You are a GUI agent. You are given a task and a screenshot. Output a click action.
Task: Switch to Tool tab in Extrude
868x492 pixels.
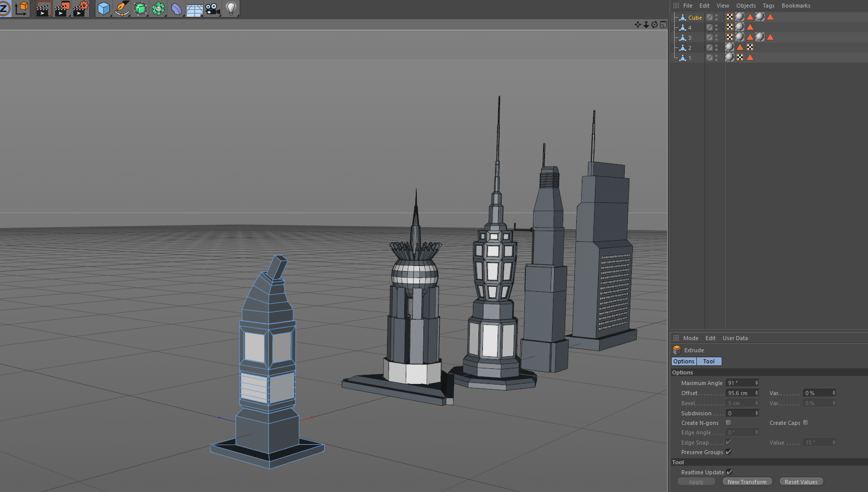pyautogui.click(x=709, y=361)
